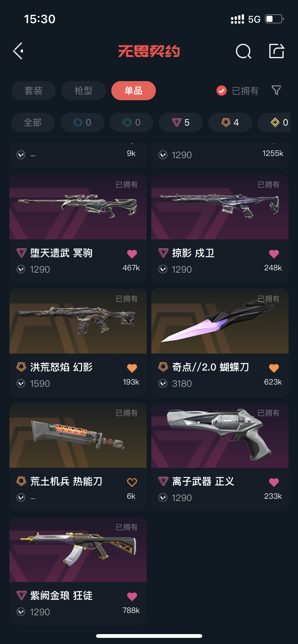Switch to the 套装 tab
Screen dimensions: 298x644
[x=33, y=91]
